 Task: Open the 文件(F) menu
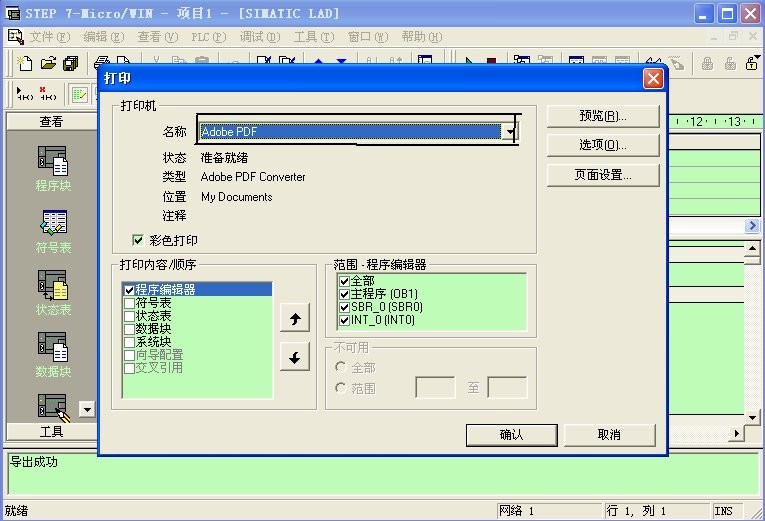[50, 37]
